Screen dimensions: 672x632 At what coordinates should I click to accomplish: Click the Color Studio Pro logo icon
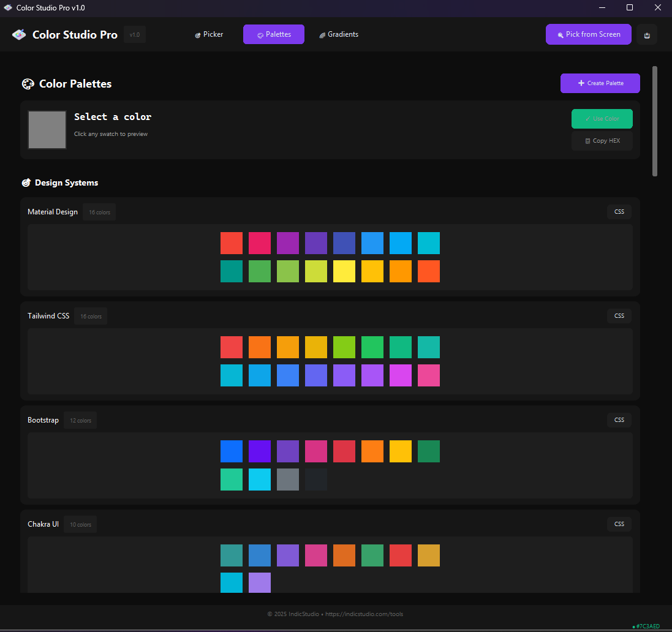tap(18, 34)
